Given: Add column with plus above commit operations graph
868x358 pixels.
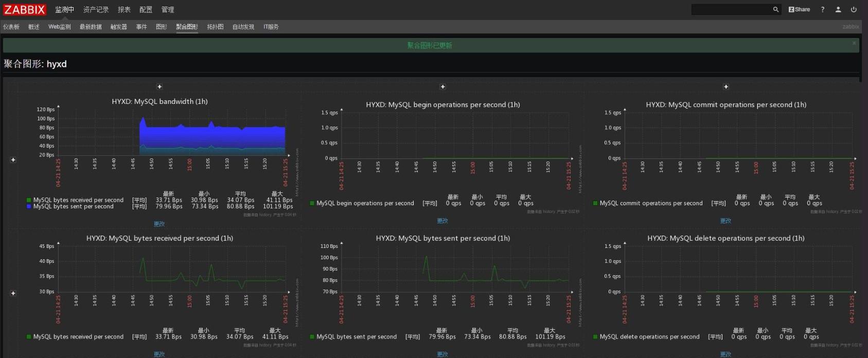Looking at the screenshot, I should [726, 87].
